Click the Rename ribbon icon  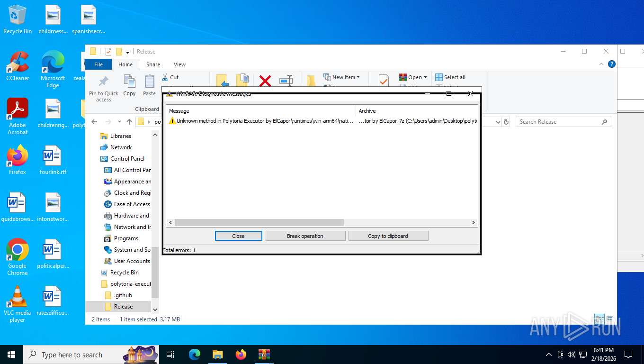pyautogui.click(x=286, y=81)
